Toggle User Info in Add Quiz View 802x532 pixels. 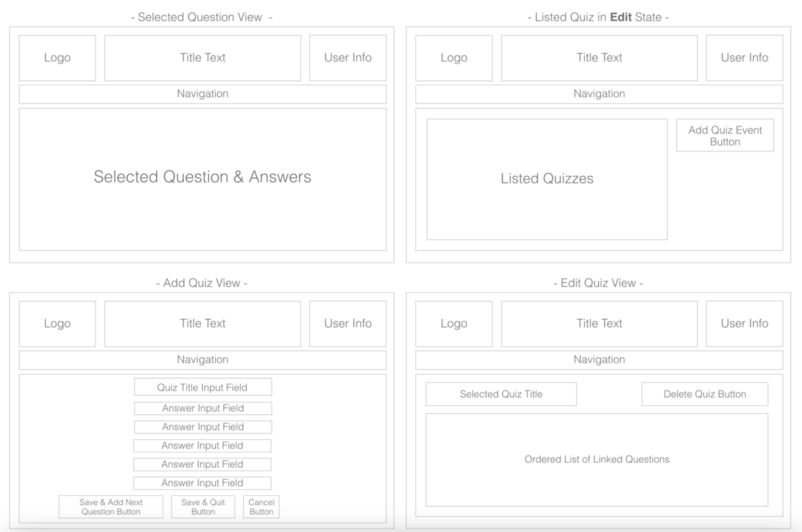click(x=347, y=321)
